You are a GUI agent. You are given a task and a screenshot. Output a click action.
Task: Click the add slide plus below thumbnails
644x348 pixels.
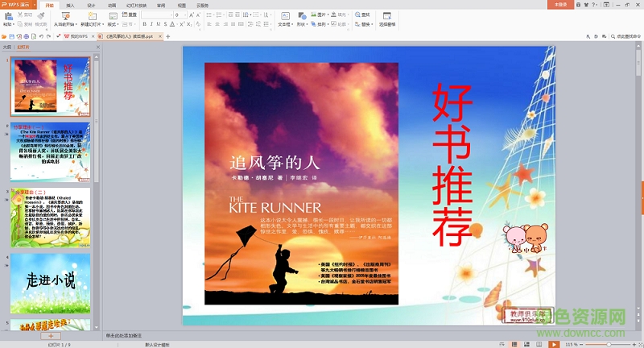click(x=51, y=336)
